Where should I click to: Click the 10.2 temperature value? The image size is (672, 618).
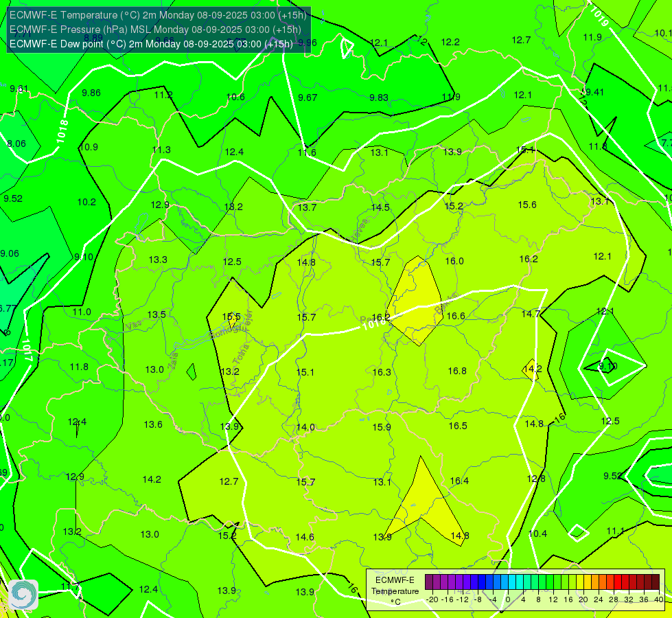click(86, 202)
